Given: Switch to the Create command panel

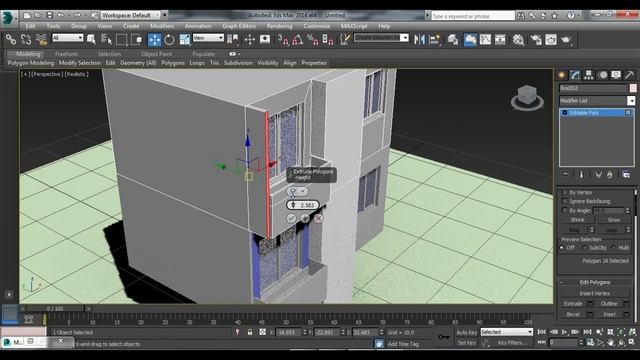Looking at the screenshot, I should 562,75.
